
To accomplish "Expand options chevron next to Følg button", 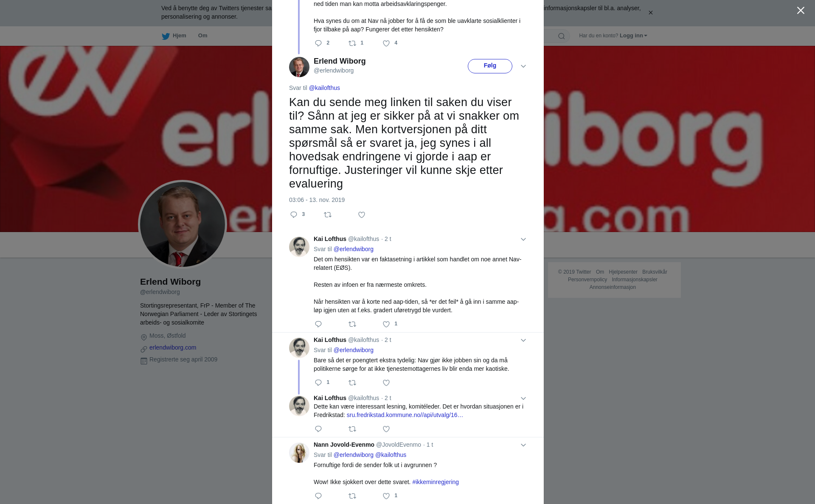I will (x=523, y=66).
